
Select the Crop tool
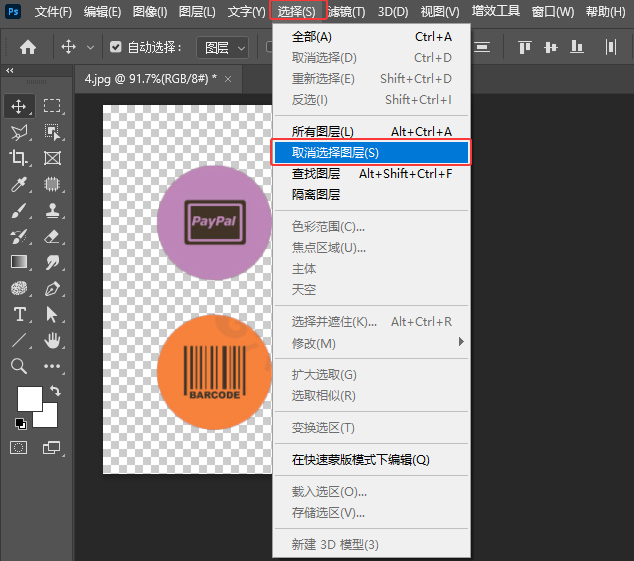point(19,158)
